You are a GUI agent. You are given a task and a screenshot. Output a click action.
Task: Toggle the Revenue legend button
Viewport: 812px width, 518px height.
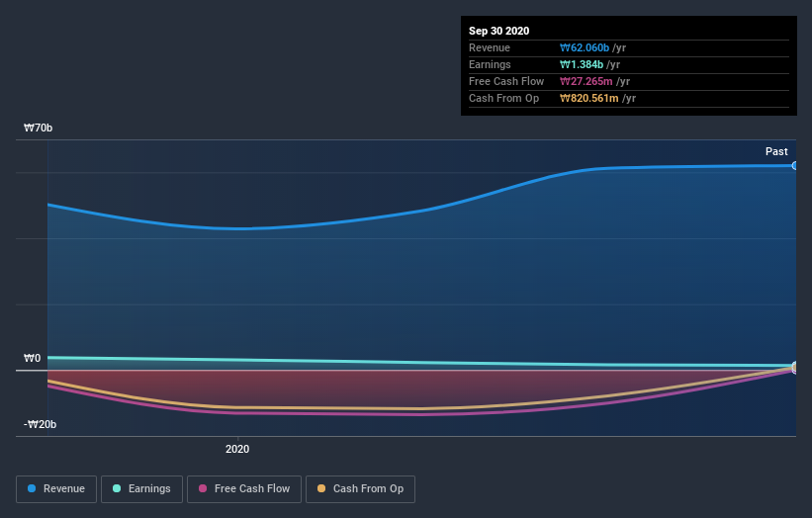(x=56, y=489)
